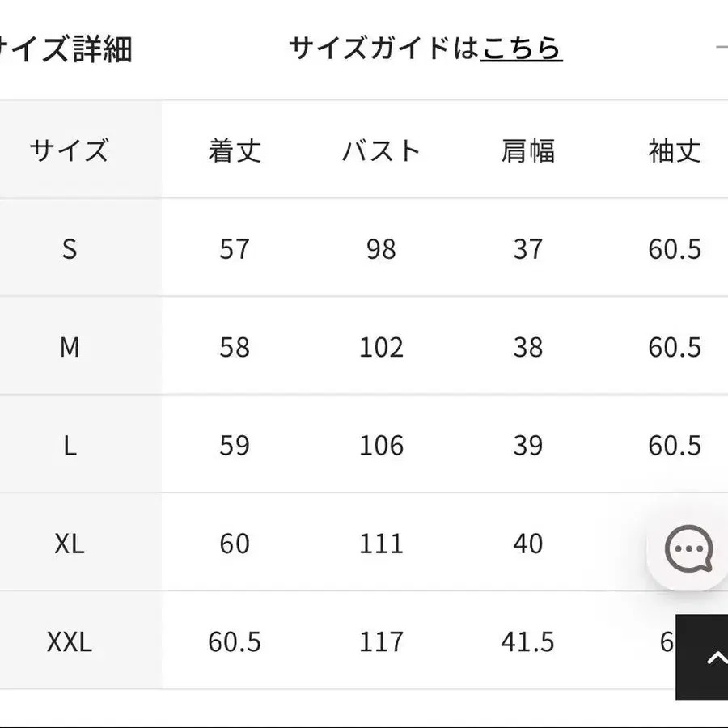The height and width of the screenshot is (728, 728).
Task: Click the 着丈 column header
Action: (233, 150)
